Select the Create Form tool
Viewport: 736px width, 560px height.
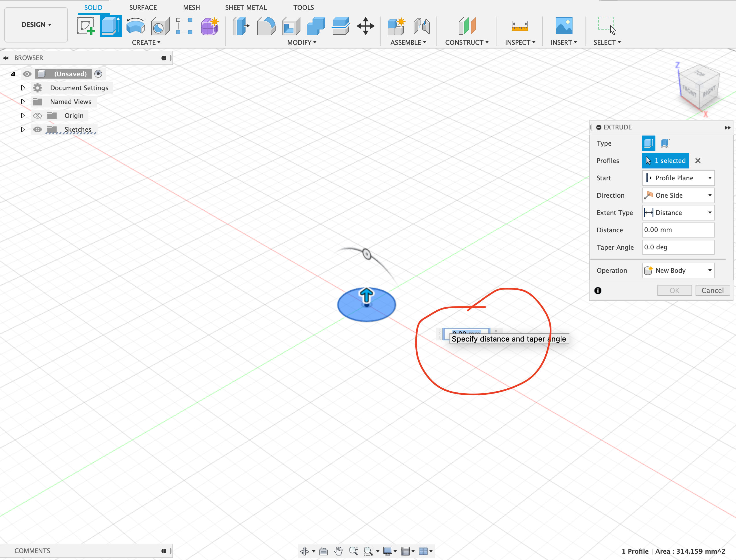[210, 26]
